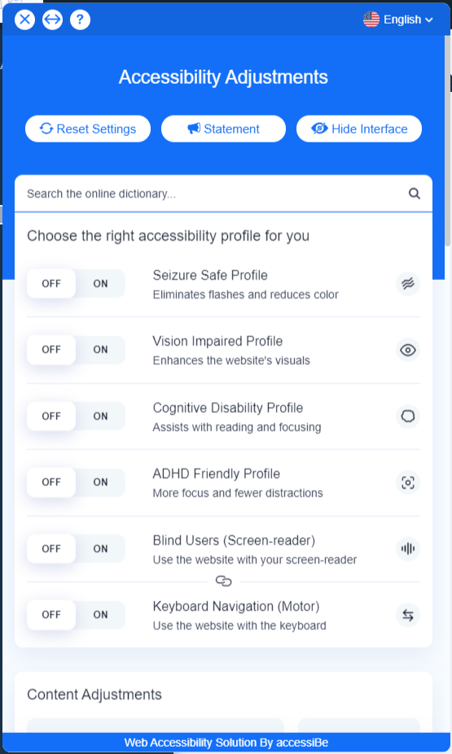Click the Vision Impaired Profile eye icon
Screen dimensions: 452x754
click(408, 350)
